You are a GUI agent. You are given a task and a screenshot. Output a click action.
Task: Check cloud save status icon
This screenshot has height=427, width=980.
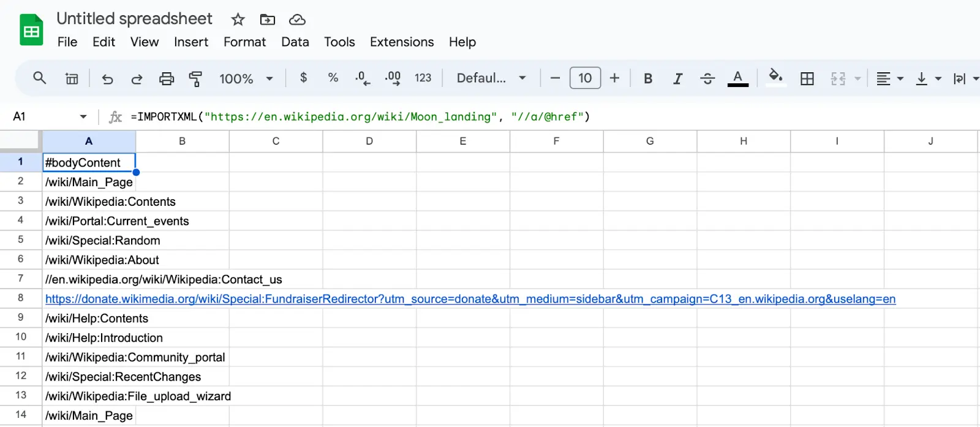[297, 20]
